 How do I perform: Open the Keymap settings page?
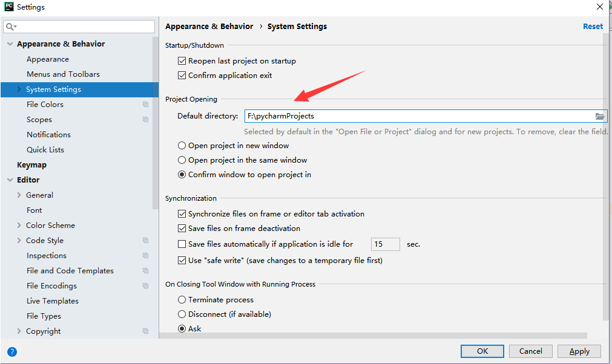31,165
